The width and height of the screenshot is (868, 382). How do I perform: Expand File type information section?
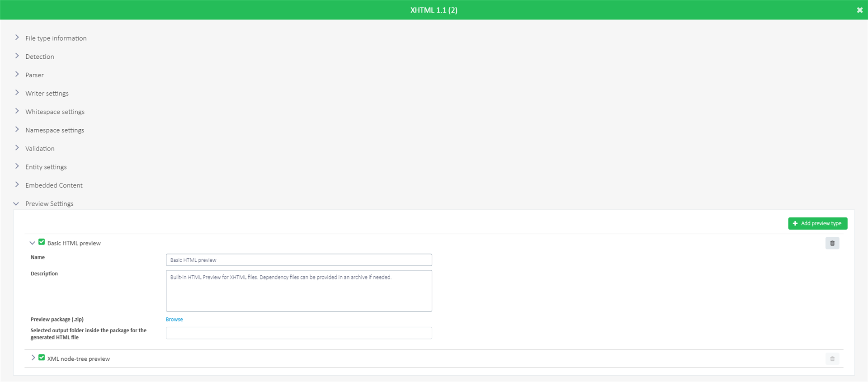point(17,38)
